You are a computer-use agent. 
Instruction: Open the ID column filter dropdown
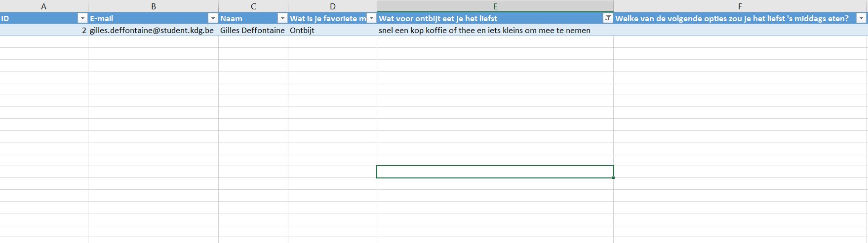82,18
